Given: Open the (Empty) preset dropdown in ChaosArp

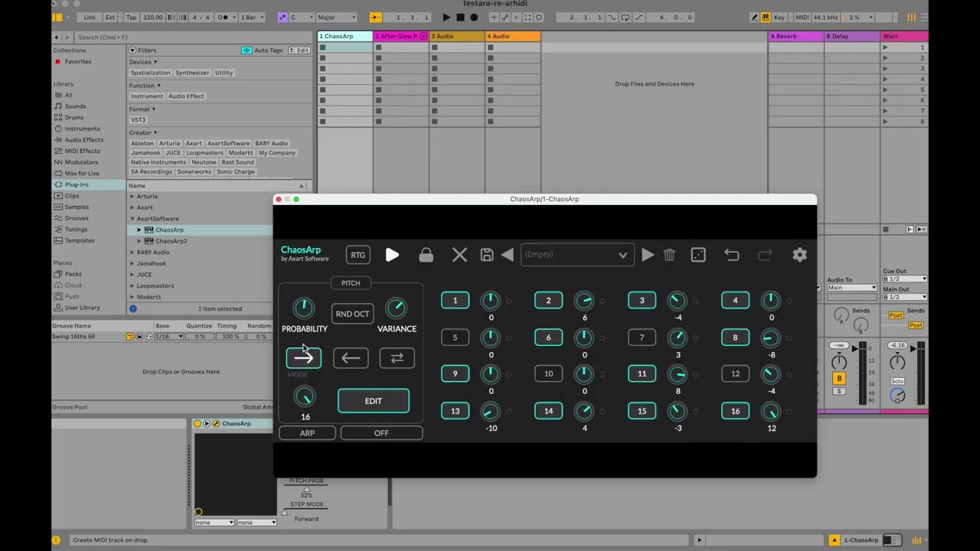Looking at the screenshot, I should 577,255.
